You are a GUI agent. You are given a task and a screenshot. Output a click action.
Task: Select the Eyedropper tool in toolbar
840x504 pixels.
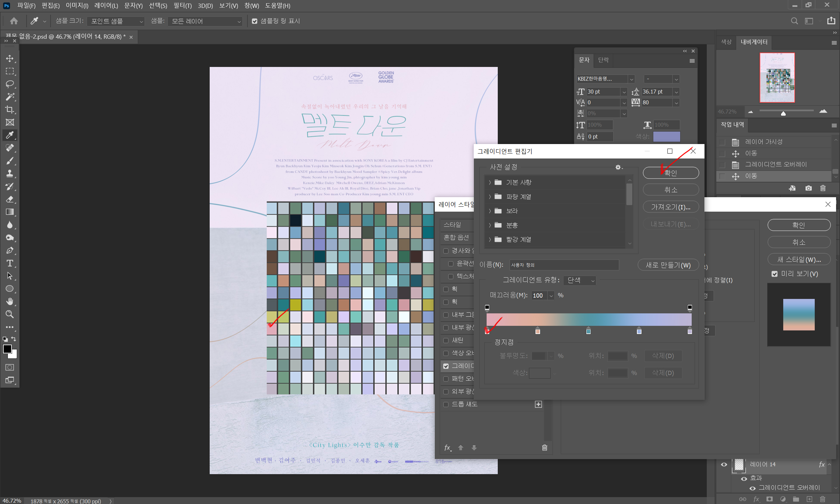pos(10,135)
